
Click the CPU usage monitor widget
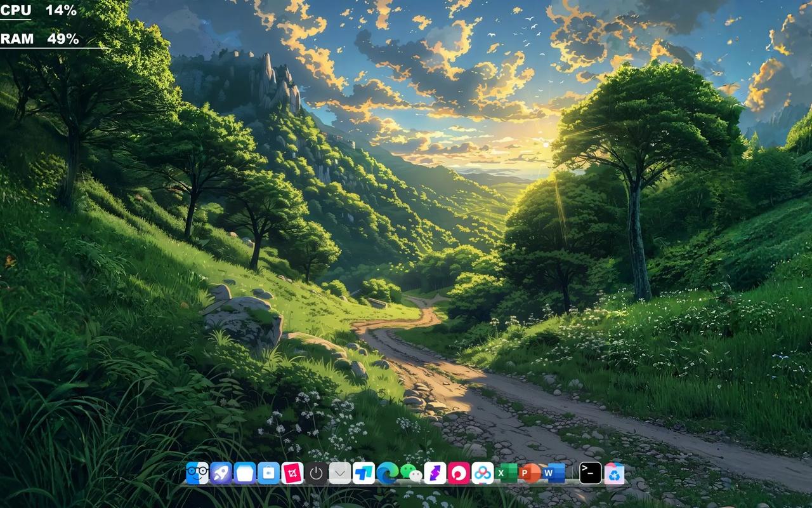tap(39, 10)
